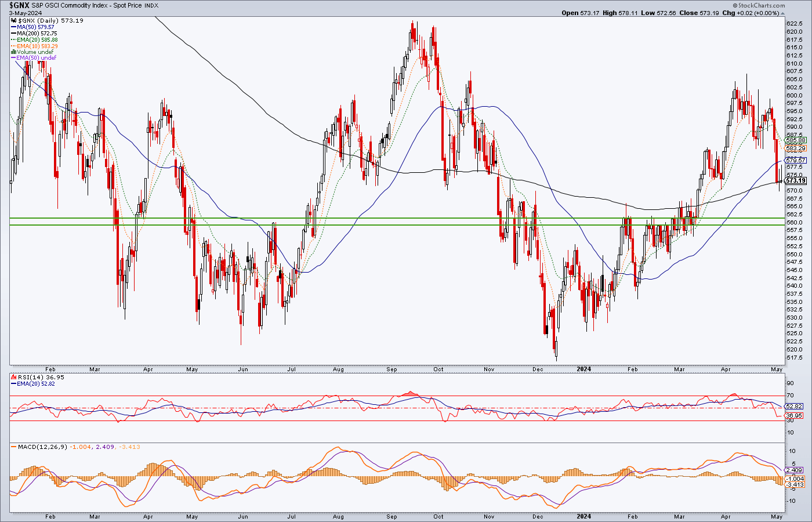Click the 90 label on the RSI axis
The height and width of the screenshot is (522, 812).
pyautogui.click(x=790, y=383)
